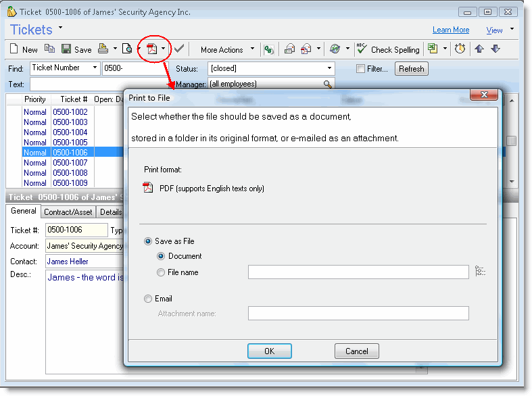Image resolution: width=532 pixels, height=396 pixels.
Task: Choose the Email radio button
Action: [x=148, y=299]
